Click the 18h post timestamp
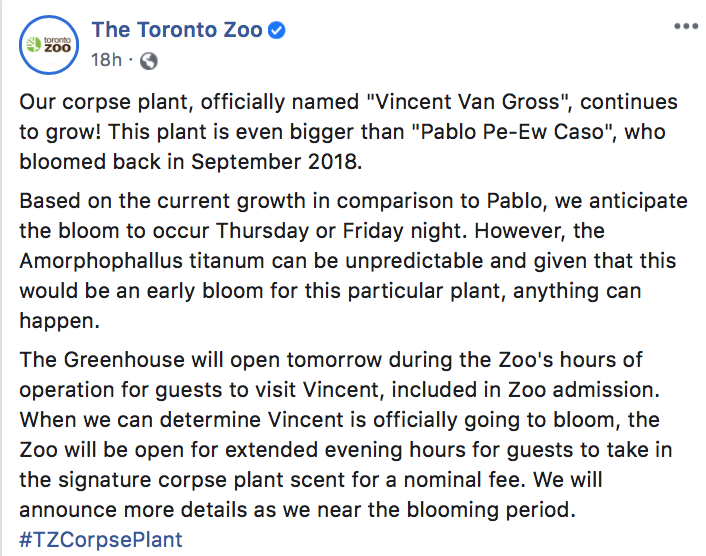 click(x=106, y=61)
